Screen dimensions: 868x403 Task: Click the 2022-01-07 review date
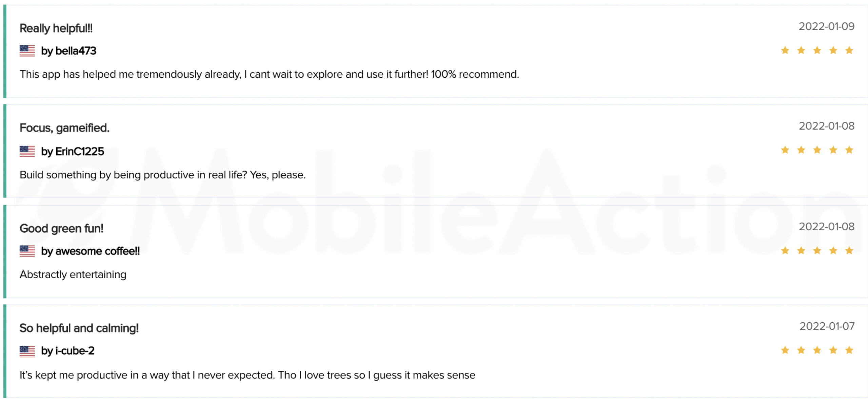827,326
